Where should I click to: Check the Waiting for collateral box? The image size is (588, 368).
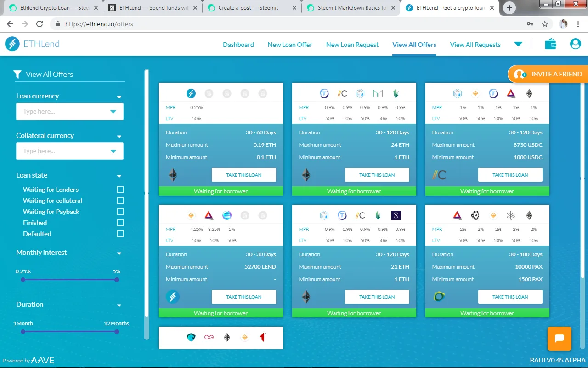point(120,201)
